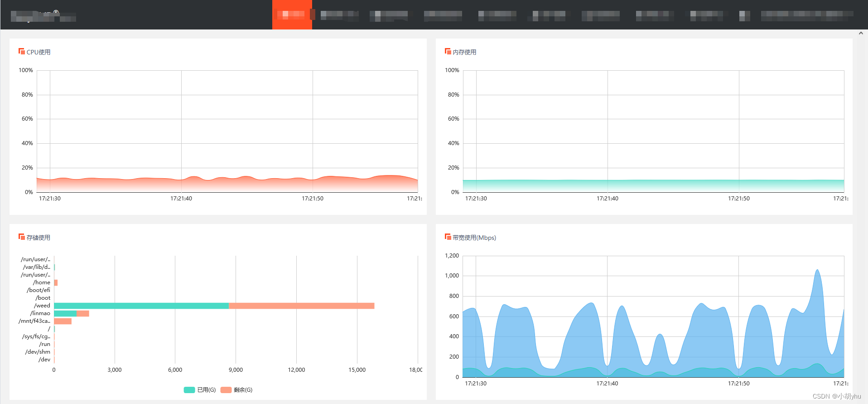The height and width of the screenshot is (404, 868).
Task: Click the /weed teal used-space bar
Action: click(141, 306)
